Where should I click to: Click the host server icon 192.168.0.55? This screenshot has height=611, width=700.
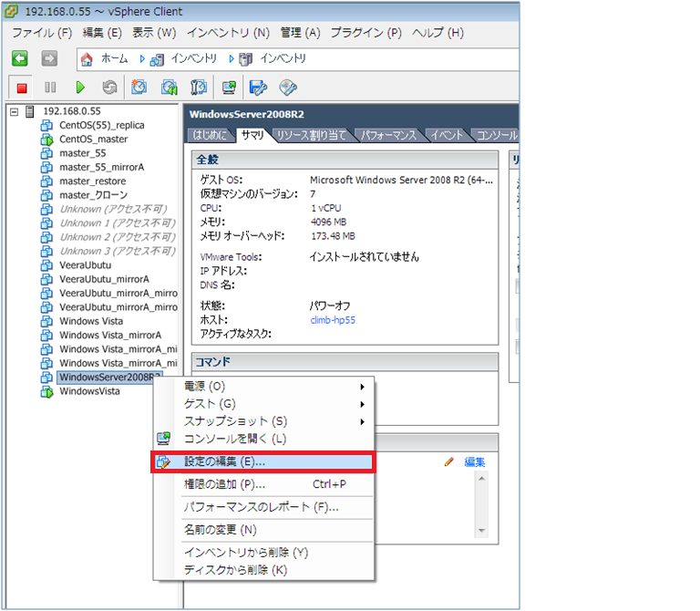30,111
